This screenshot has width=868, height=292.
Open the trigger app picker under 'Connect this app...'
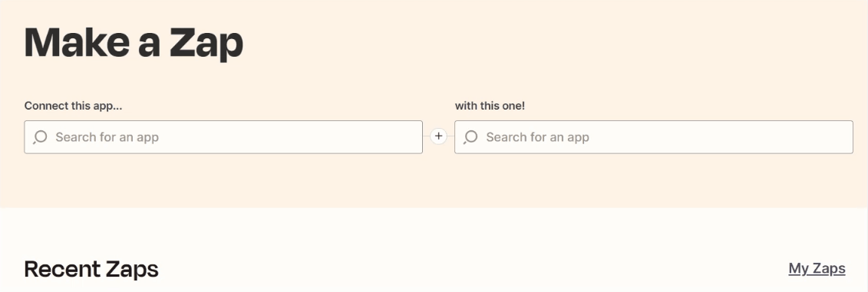[223, 137]
